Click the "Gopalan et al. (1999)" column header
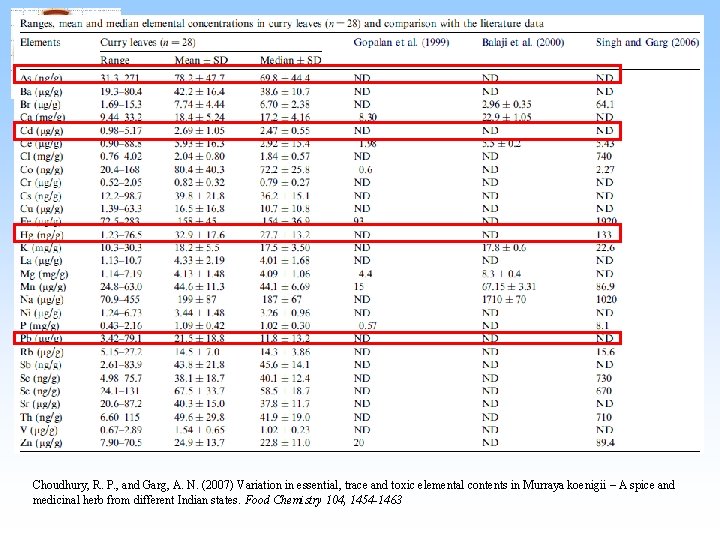This screenshot has width=720, height=540. 401,42
